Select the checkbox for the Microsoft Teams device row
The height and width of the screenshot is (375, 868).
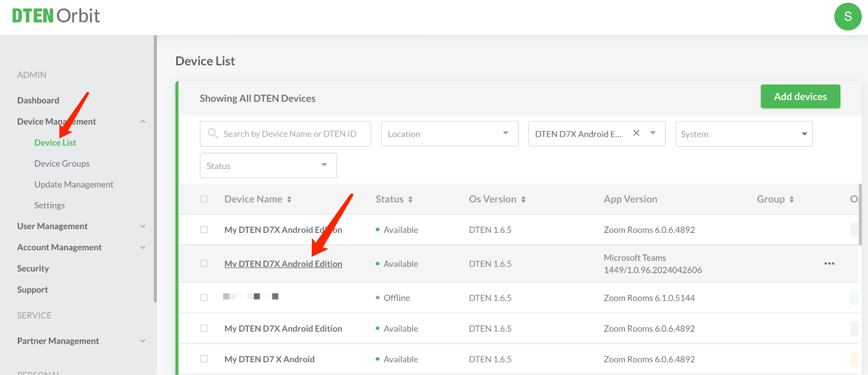tap(204, 264)
